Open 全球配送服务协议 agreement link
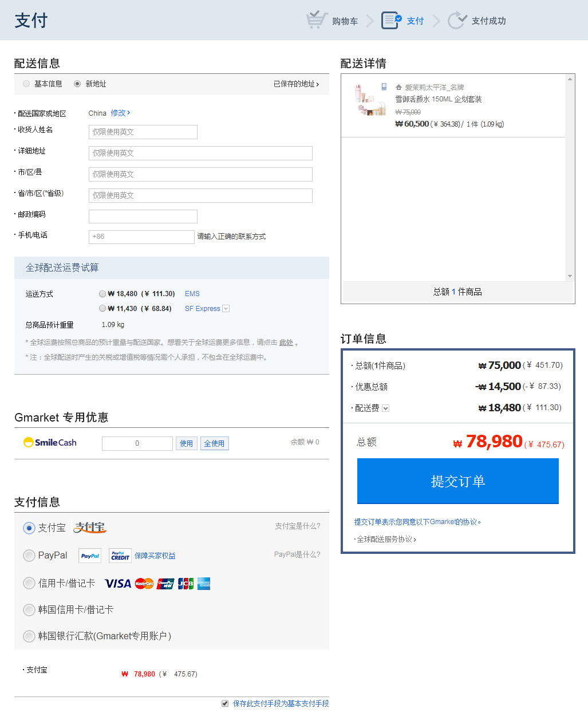Screen dimensions: 588x720 pyautogui.click(x=386, y=540)
